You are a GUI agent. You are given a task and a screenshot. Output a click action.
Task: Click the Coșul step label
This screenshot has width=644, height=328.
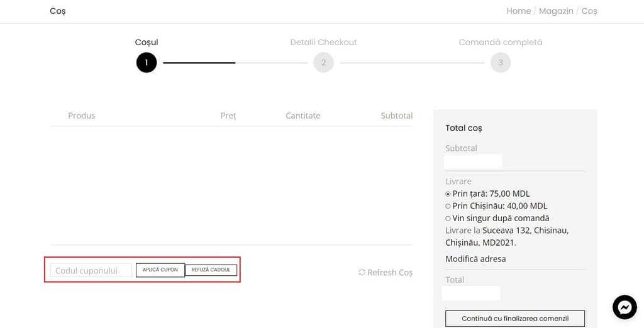[147, 42]
